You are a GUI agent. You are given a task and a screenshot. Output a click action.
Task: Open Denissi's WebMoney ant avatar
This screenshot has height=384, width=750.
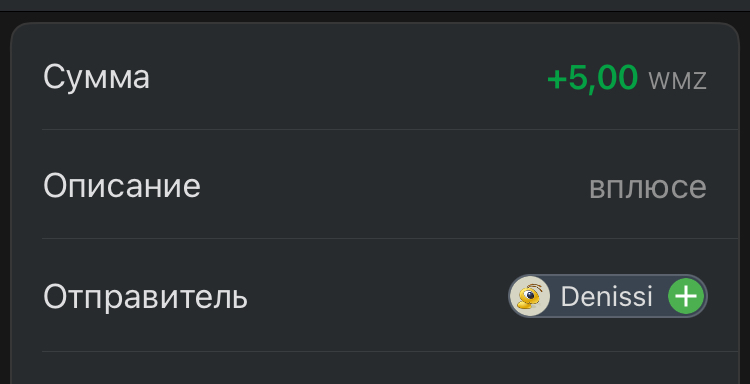[x=529, y=296]
